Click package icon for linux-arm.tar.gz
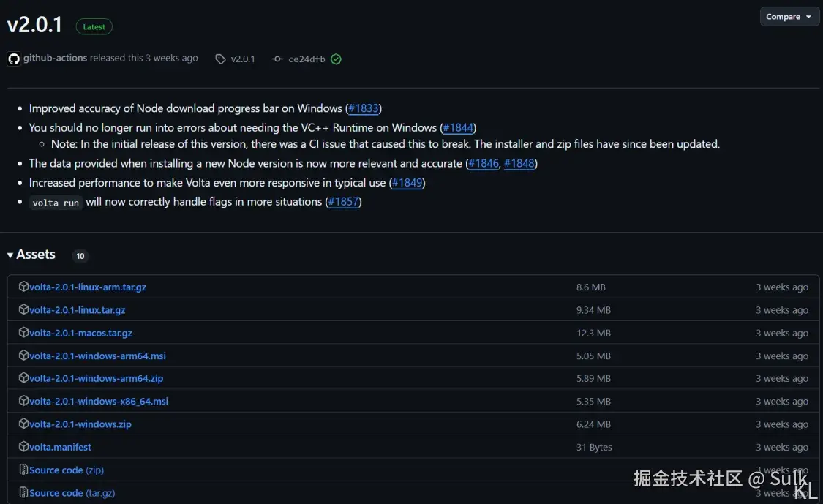 pos(23,286)
